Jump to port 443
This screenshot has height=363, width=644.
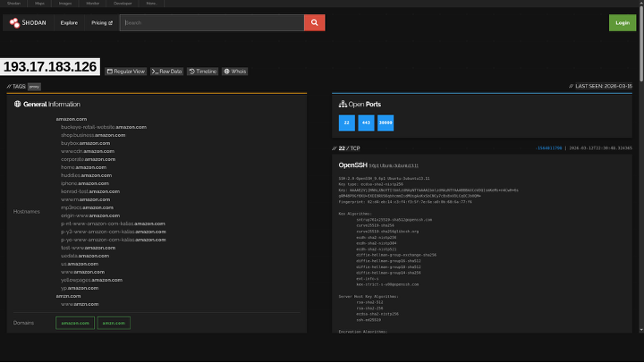tap(366, 123)
